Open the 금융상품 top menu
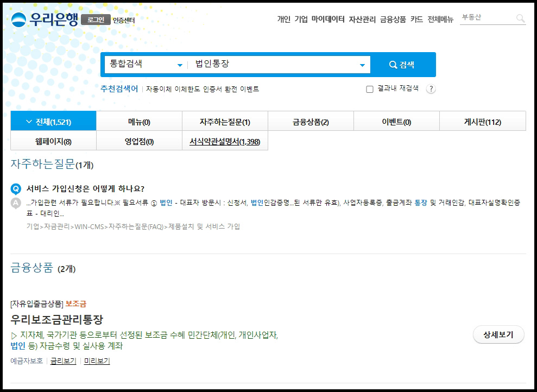Image resolution: width=537 pixels, height=392 pixels. (x=393, y=20)
